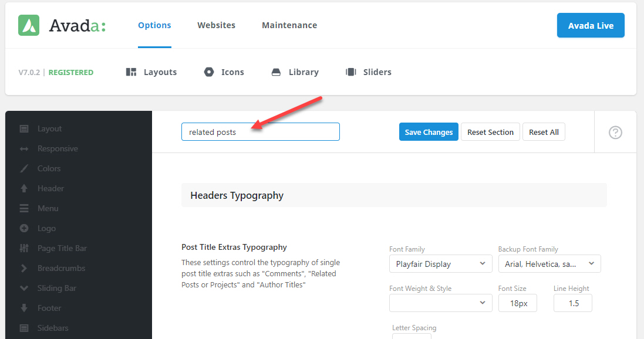
Task: Click the Save Changes button
Action: 429,132
